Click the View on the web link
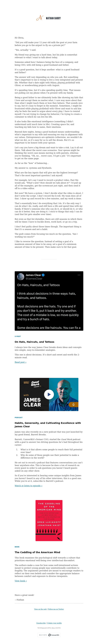 [40, 609]
